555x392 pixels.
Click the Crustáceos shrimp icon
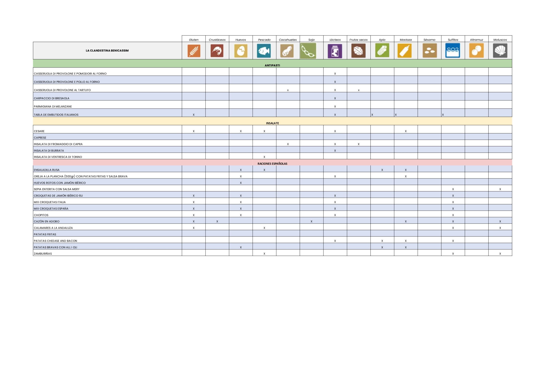[217, 51]
